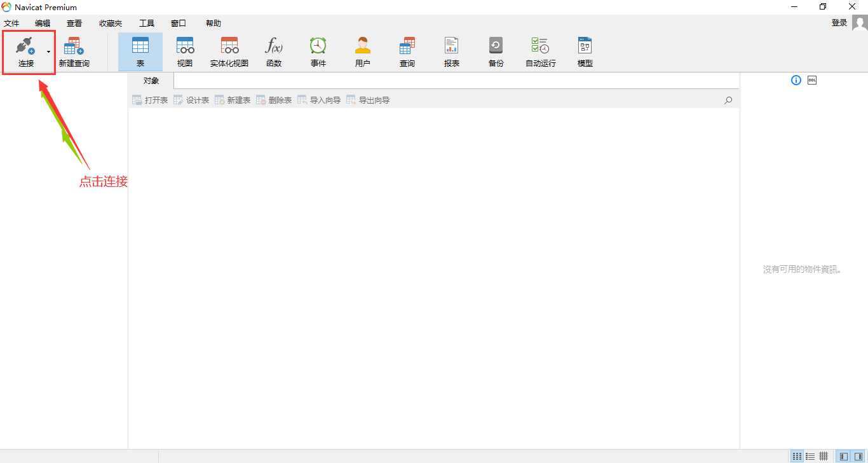The width and height of the screenshot is (868, 463).
Task: Click the 设计表 design table button
Action: click(x=191, y=100)
